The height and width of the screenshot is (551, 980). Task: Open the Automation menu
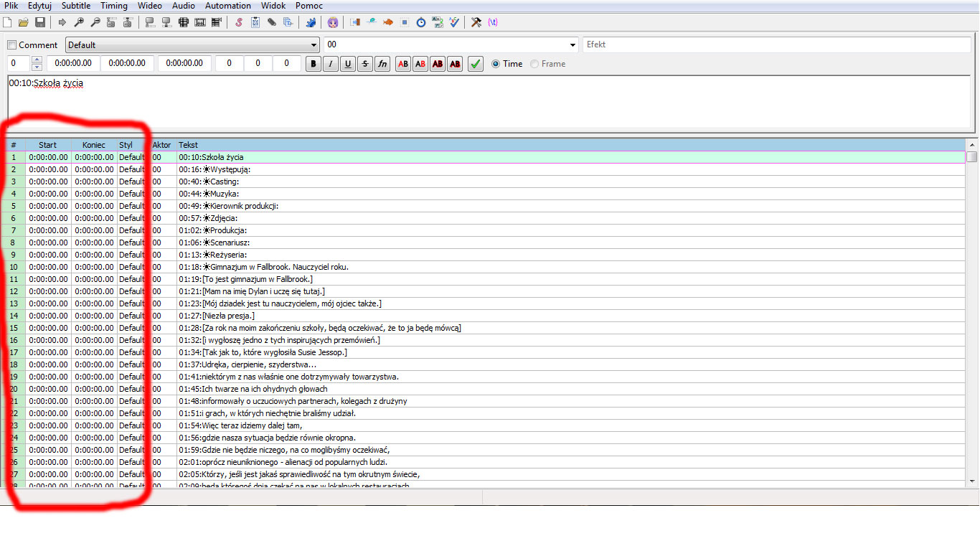pyautogui.click(x=228, y=6)
